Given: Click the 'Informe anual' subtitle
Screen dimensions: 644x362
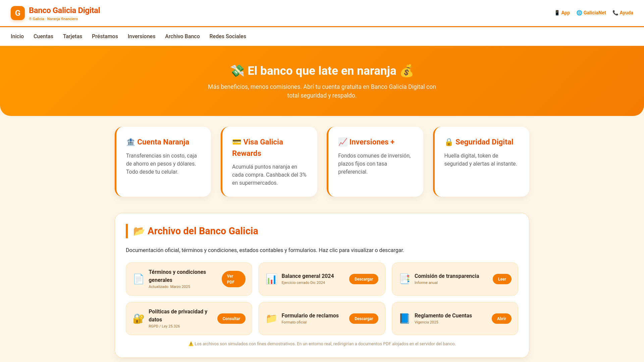Looking at the screenshot, I should pyautogui.click(x=426, y=283).
